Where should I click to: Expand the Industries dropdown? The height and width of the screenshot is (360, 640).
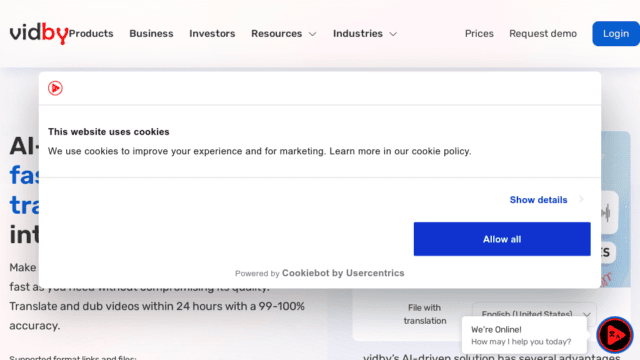[x=365, y=33]
